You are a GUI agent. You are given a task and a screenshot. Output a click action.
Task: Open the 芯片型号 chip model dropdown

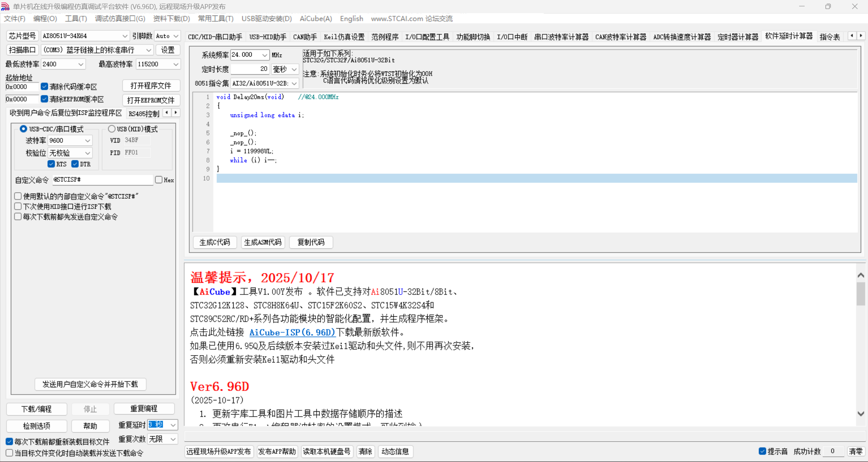pyautogui.click(x=125, y=36)
